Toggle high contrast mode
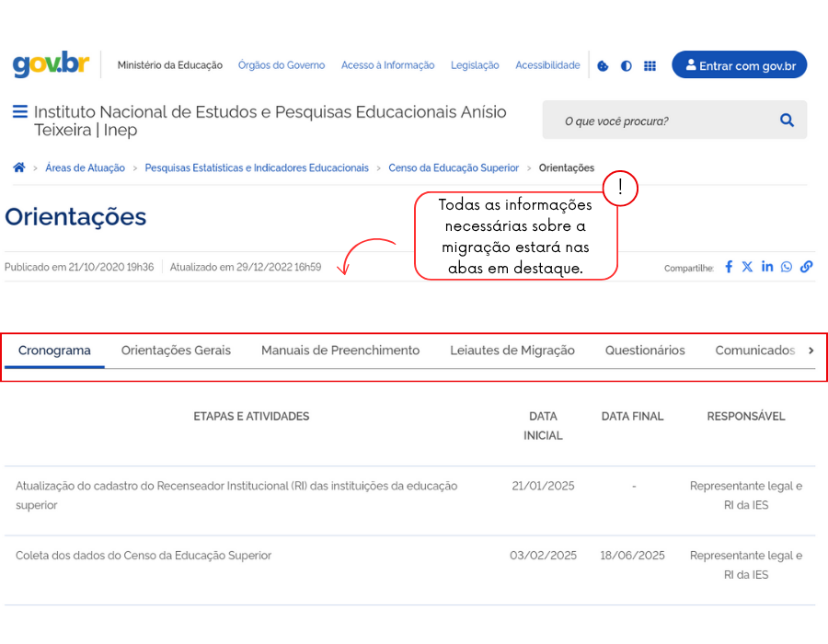The image size is (828, 644). pyautogui.click(x=627, y=66)
